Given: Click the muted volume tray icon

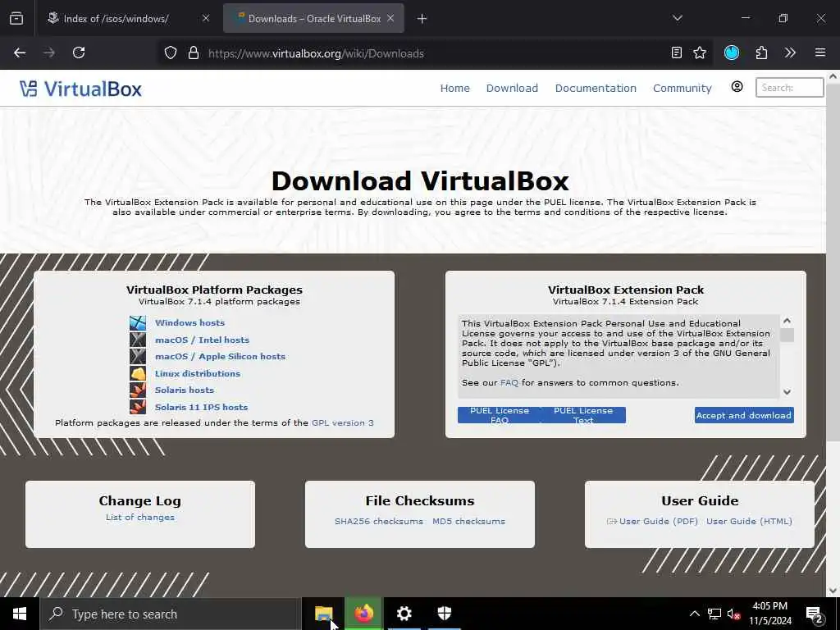Looking at the screenshot, I should [x=734, y=614].
